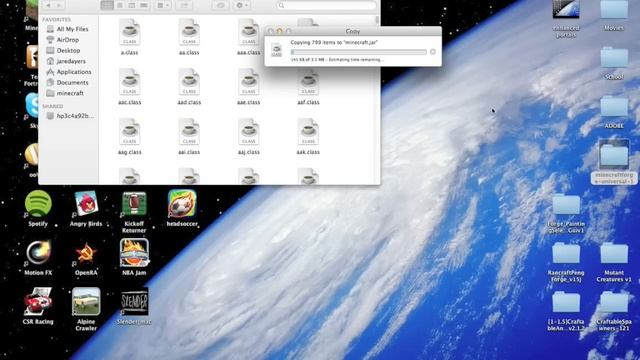Launch the Angry Birds desktop icon
Screen dimensions: 640x360
pyautogui.click(x=86, y=204)
